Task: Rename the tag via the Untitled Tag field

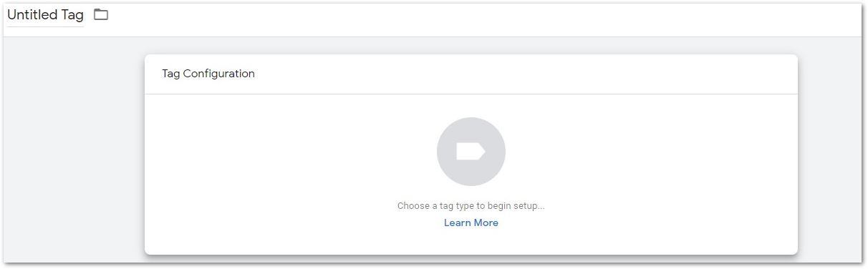Action: (45, 15)
